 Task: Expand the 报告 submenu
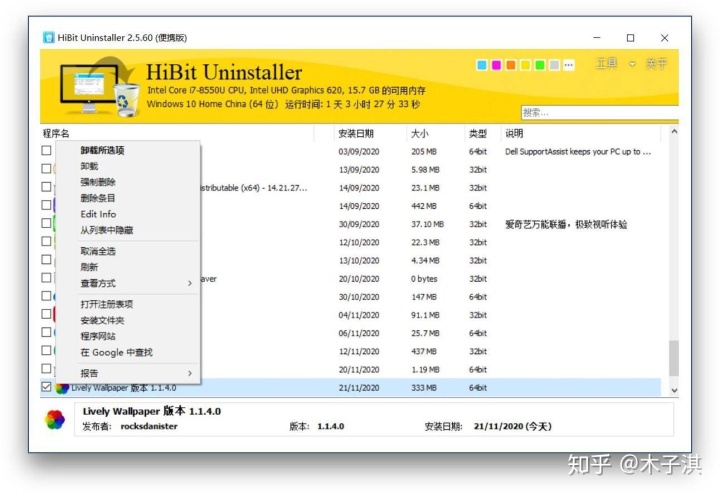coord(128,374)
